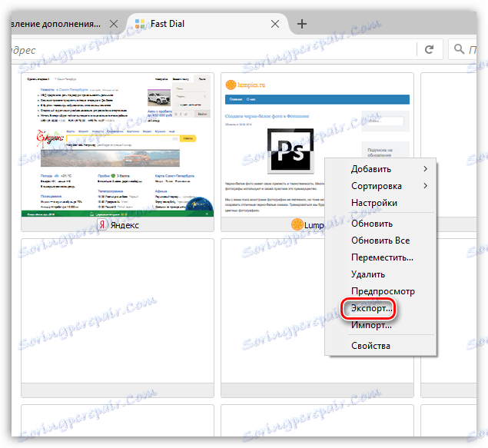Expand the Сортировка submenu

tap(380, 186)
